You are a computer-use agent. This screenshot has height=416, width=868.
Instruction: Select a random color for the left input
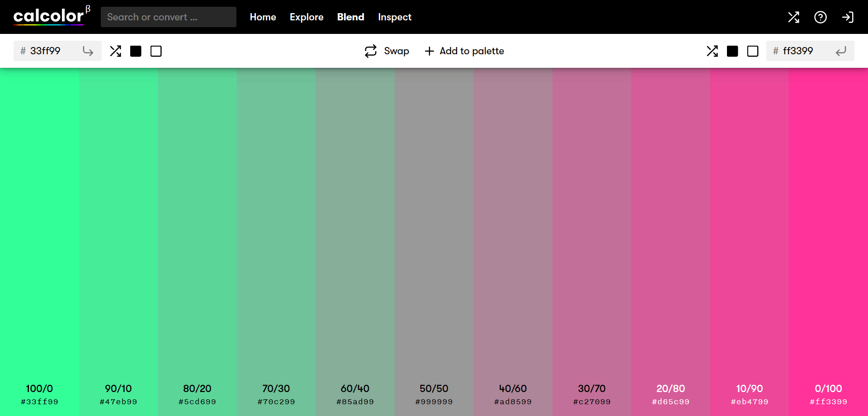pyautogui.click(x=115, y=51)
